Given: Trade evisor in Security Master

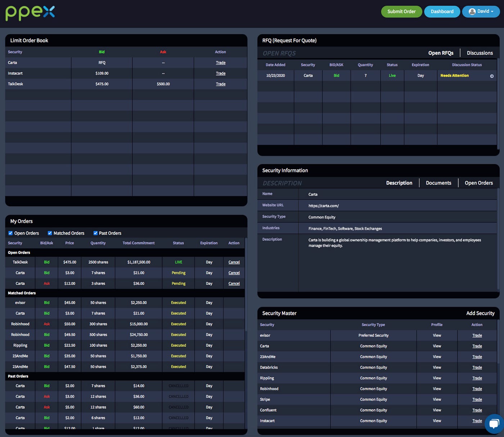Looking at the screenshot, I should coord(477,335).
